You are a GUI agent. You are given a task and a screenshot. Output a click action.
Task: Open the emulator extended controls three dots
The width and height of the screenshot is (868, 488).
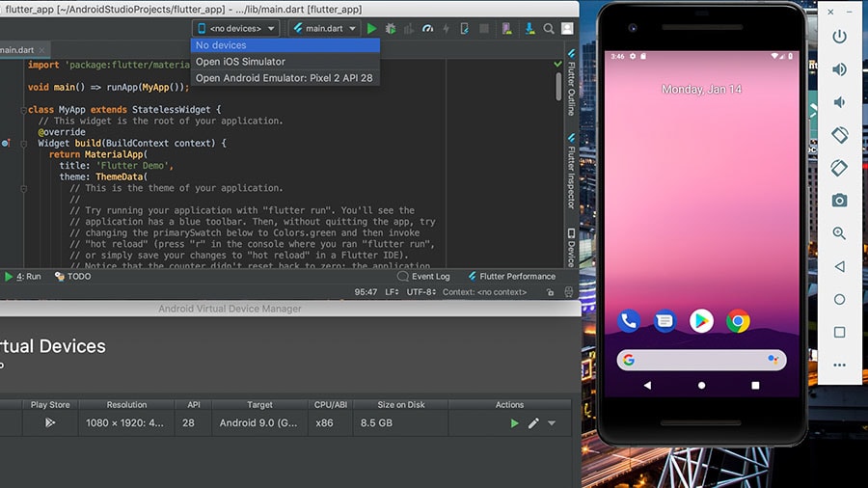pyautogui.click(x=839, y=366)
